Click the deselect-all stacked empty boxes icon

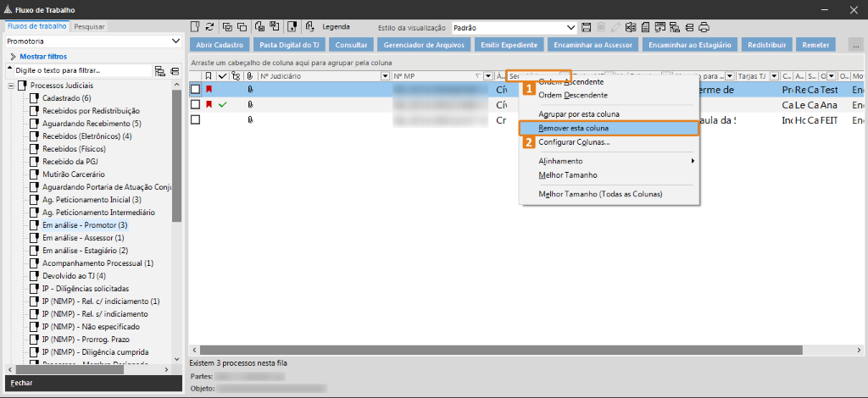(x=242, y=26)
